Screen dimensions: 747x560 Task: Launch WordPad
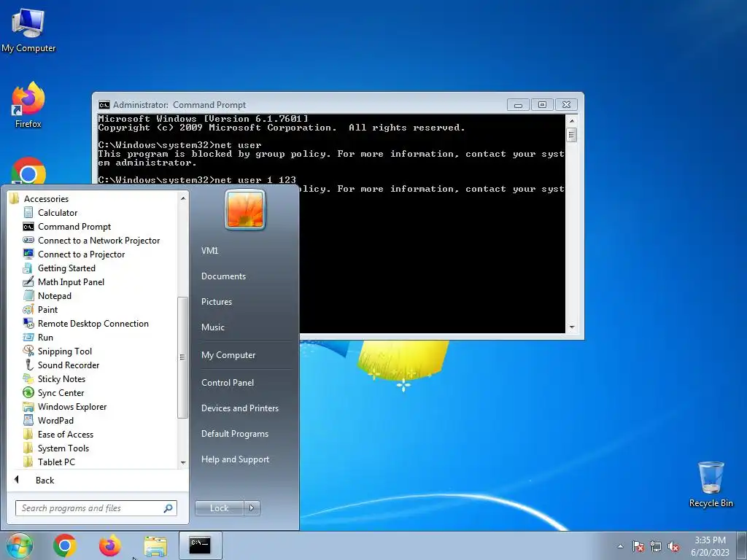55,420
